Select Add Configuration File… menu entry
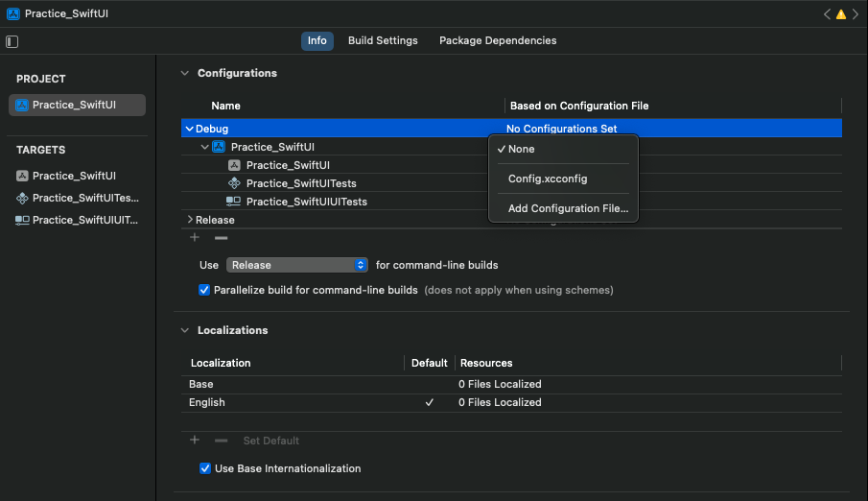The height and width of the screenshot is (501, 868). pos(563,208)
